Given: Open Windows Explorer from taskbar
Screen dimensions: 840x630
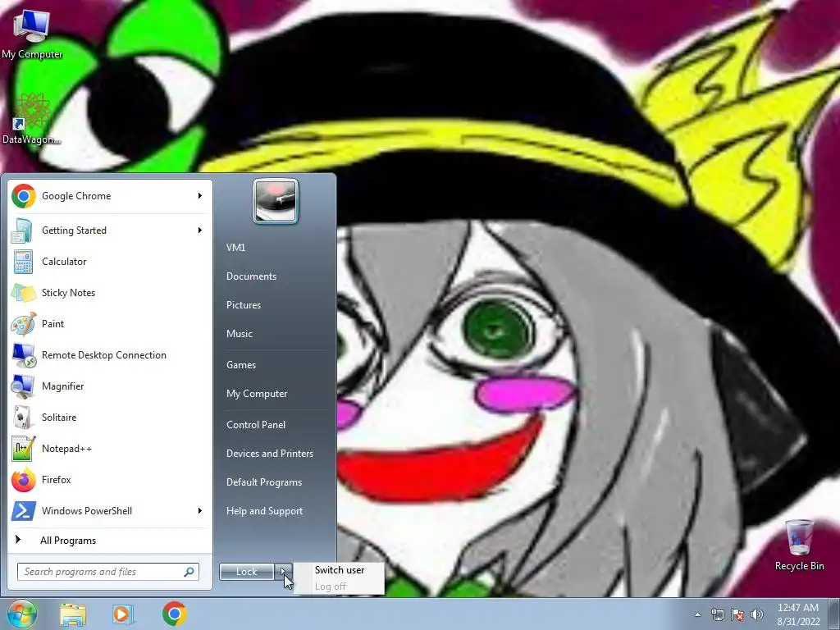Looking at the screenshot, I should pyautogui.click(x=73, y=614).
